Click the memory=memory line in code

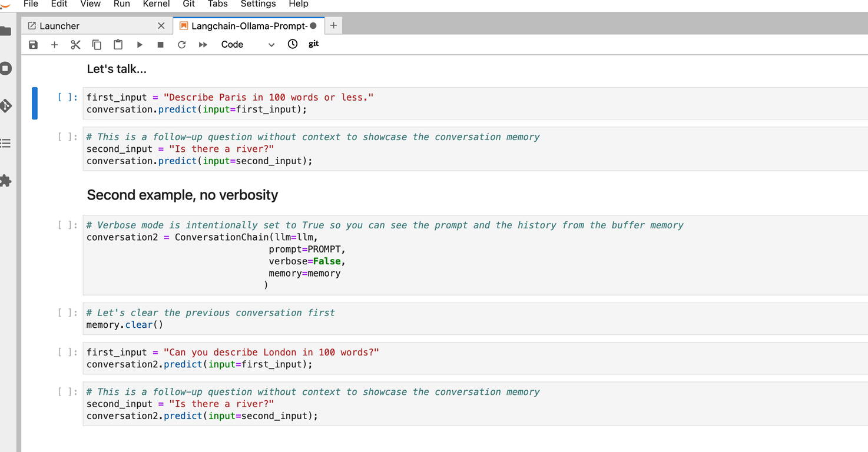click(x=304, y=274)
